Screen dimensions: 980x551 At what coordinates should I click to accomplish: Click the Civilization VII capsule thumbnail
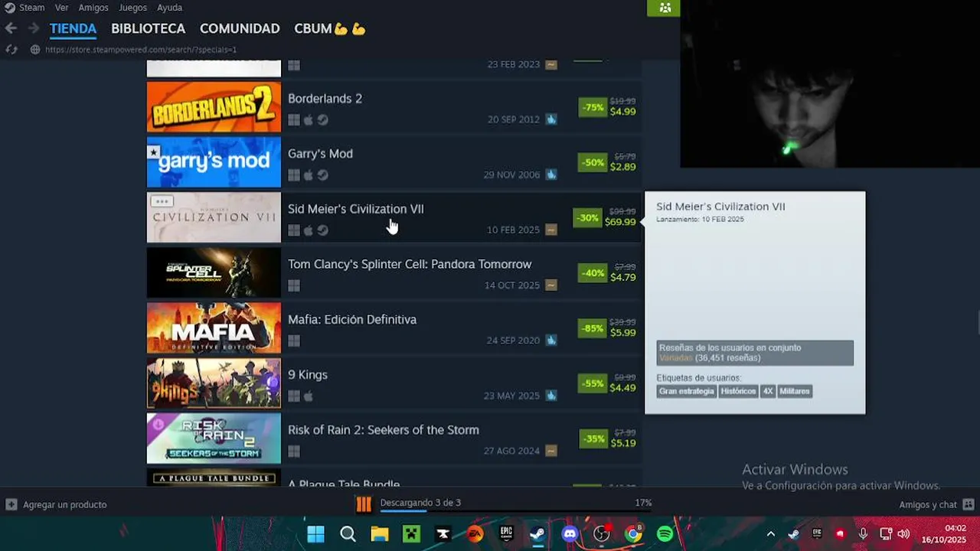coord(214,217)
